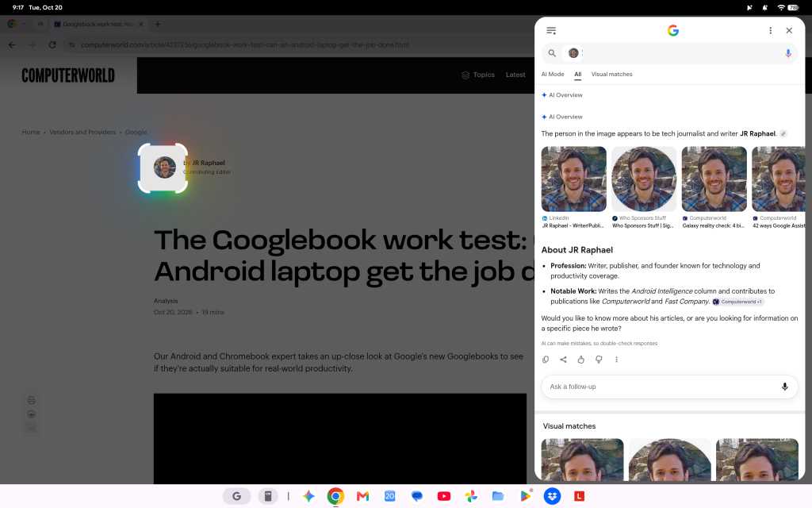This screenshot has height=508, width=812.
Task: Open the Google search launcher in the taskbar
Action: click(x=236, y=496)
